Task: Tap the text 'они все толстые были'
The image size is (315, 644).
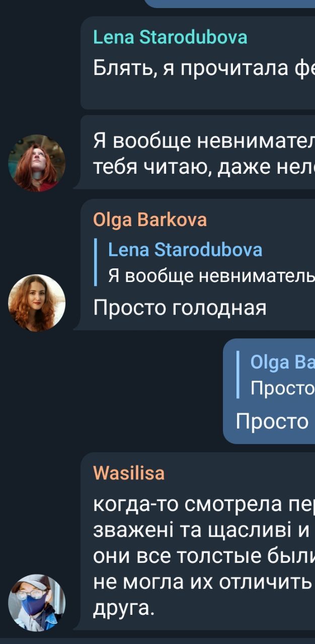Action: (x=204, y=556)
